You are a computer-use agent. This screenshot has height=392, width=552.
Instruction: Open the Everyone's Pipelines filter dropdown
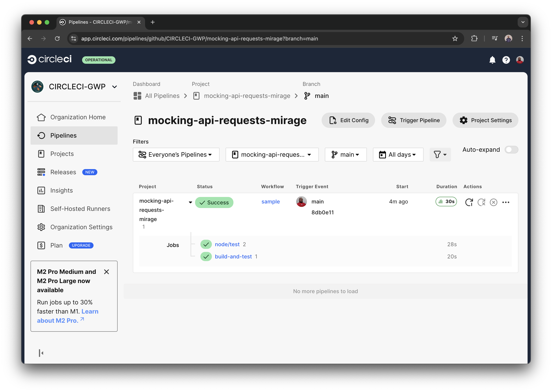(176, 154)
